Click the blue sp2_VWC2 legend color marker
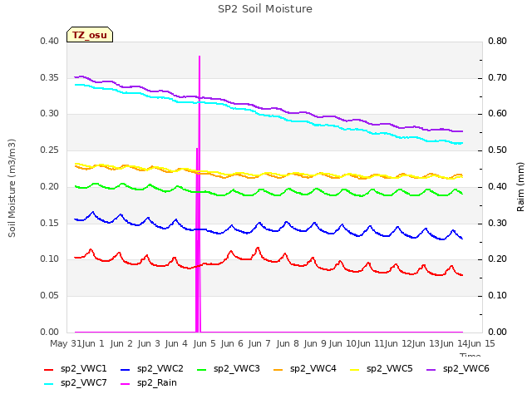Viewport: 532px width, 399px height. click(126, 369)
